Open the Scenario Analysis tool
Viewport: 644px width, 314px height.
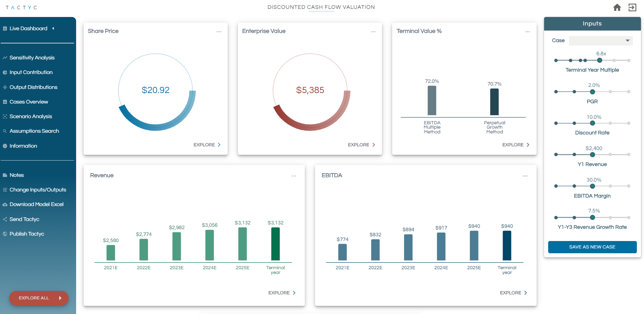pyautogui.click(x=31, y=116)
